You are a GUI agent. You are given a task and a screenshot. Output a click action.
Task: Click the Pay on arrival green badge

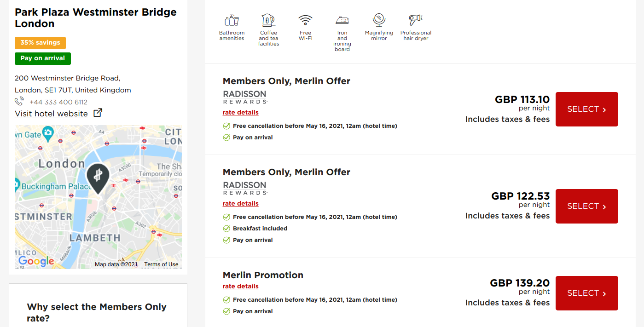click(x=43, y=58)
